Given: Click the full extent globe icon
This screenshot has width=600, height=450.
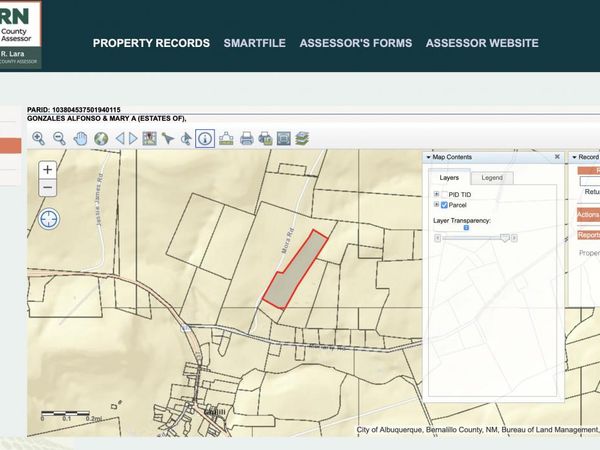Looking at the screenshot, I should [x=100, y=139].
